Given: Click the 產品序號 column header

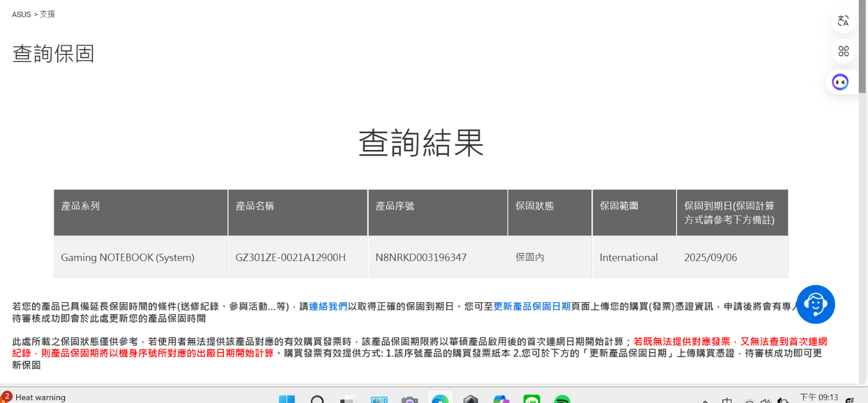Looking at the screenshot, I should pyautogui.click(x=437, y=213).
